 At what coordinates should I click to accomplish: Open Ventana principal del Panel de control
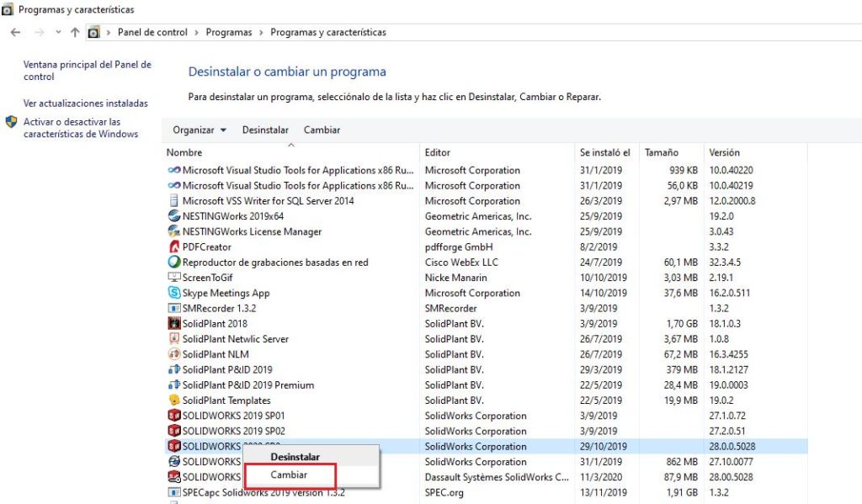click(x=88, y=71)
